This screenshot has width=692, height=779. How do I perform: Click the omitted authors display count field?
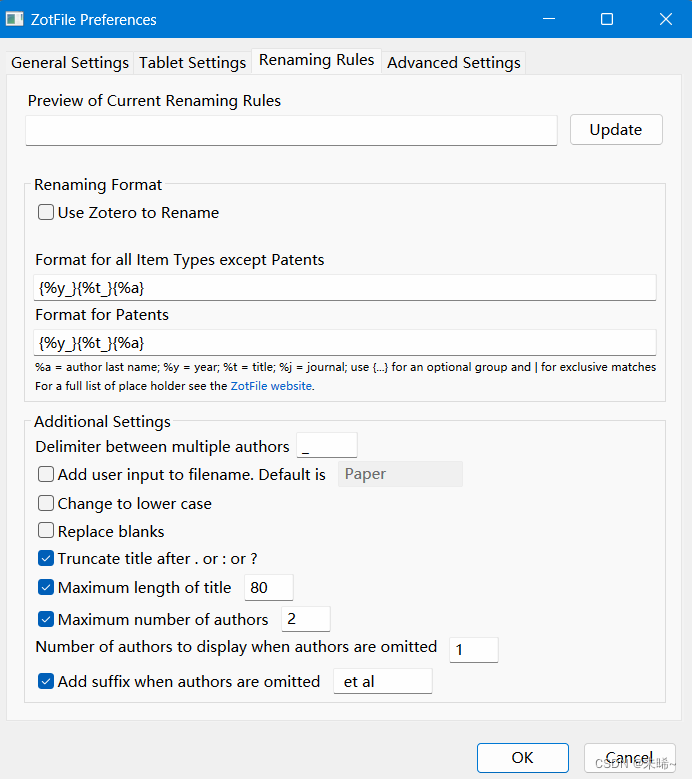474,650
